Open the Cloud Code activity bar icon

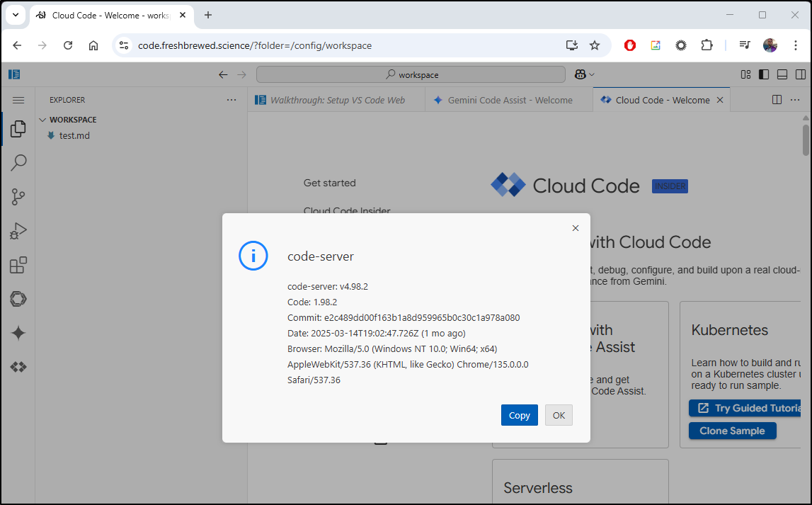click(x=18, y=367)
